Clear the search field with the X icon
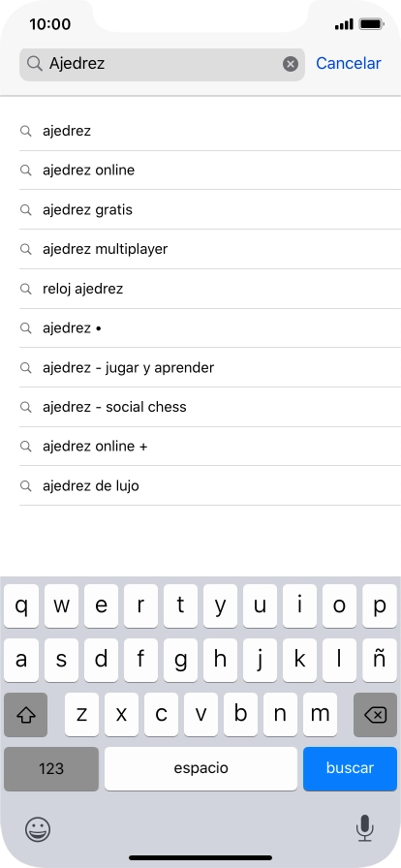This screenshot has width=401, height=868. click(x=291, y=64)
